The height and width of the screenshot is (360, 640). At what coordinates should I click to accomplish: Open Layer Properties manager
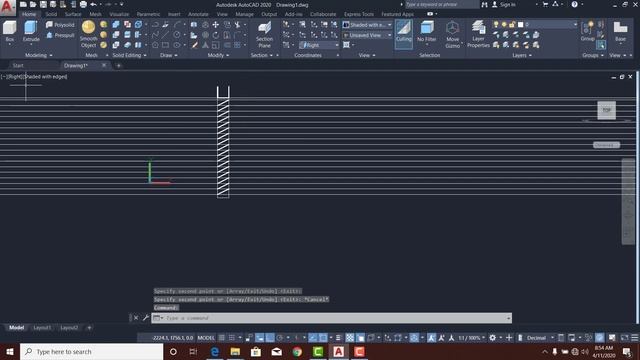pyautogui.click(x=478, y=35)
